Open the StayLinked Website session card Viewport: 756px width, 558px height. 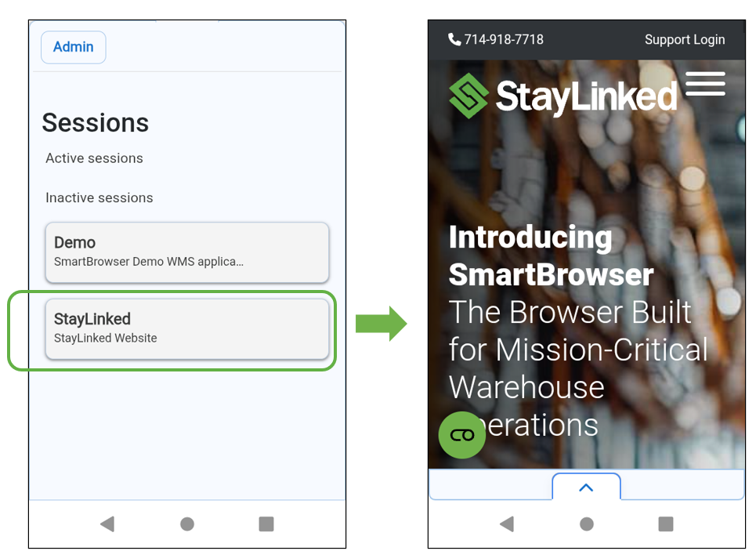point(187,329)
